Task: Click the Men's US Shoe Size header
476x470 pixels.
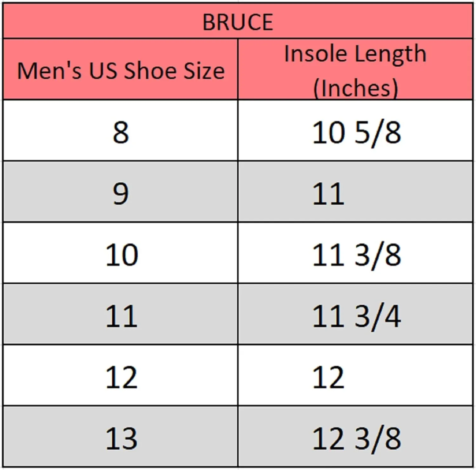Action: pyautogui.click(x=120, y=69)
